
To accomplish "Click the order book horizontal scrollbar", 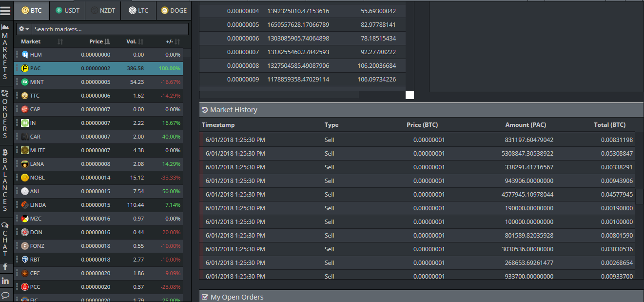I will (279, 95).
